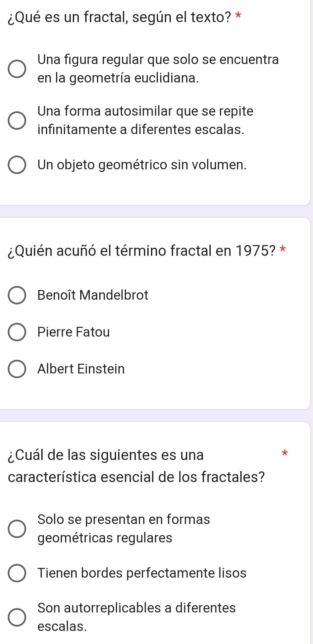Select 'Una figura regular' euclidiana option
Viewport: 313px width, 644px height.
pos(17,69)
